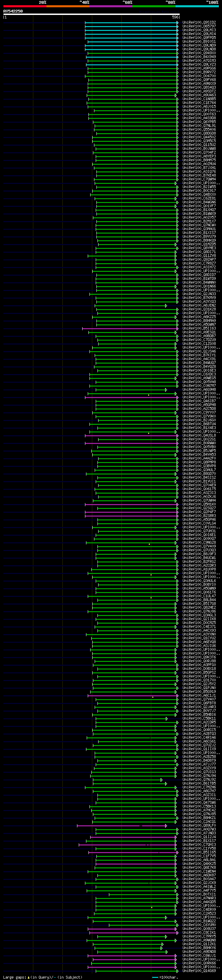Image resolution: width=222 pixels, height=980 pixels.
Task: Select hit label UniRef100_Q9LVZ3
Action: pos(199,64)
